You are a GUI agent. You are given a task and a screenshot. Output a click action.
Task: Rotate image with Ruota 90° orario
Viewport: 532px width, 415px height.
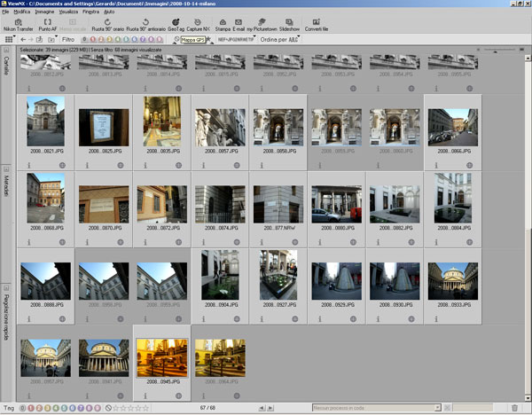pyautogui.click(x=107, y=25)
